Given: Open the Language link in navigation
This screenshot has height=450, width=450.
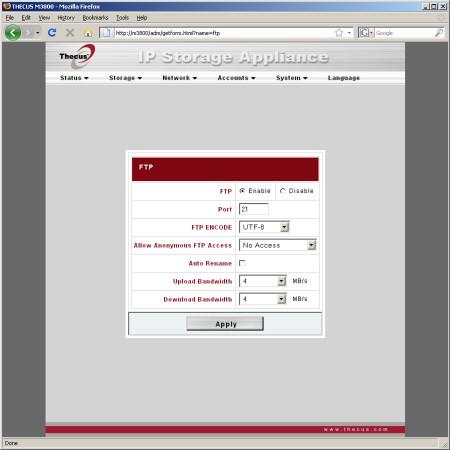Looking at the screenshot, I should (x=344, y=78).
